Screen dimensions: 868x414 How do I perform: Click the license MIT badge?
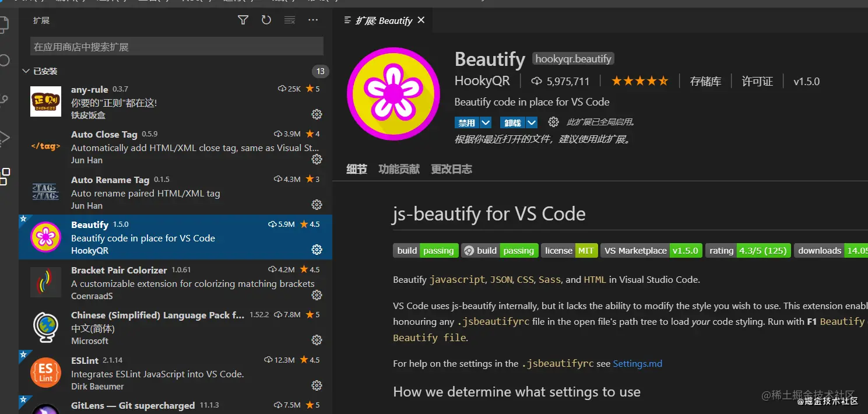pos(570,250)
